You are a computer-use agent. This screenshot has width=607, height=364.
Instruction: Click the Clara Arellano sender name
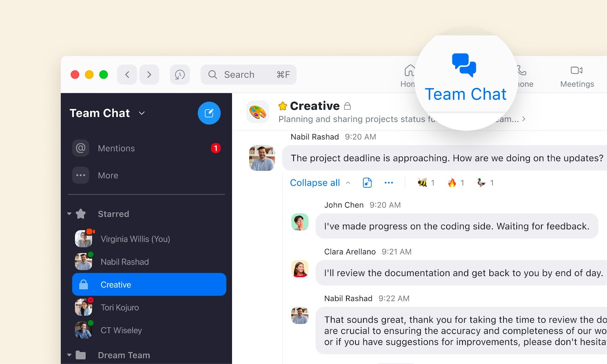click(x=350, y=252)
